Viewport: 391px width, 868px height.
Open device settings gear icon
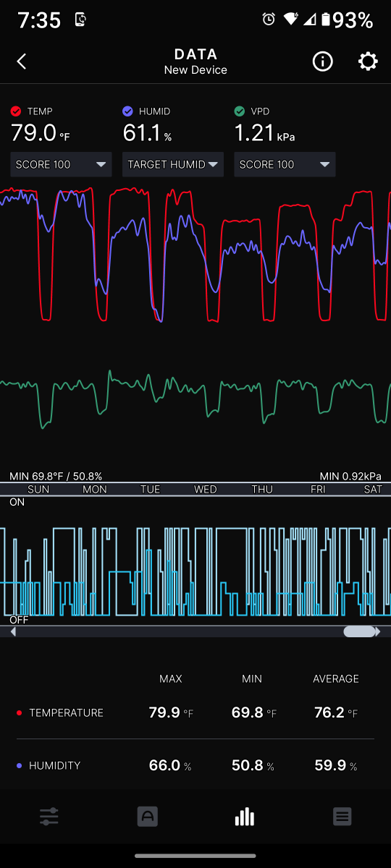tap(368, 61)
